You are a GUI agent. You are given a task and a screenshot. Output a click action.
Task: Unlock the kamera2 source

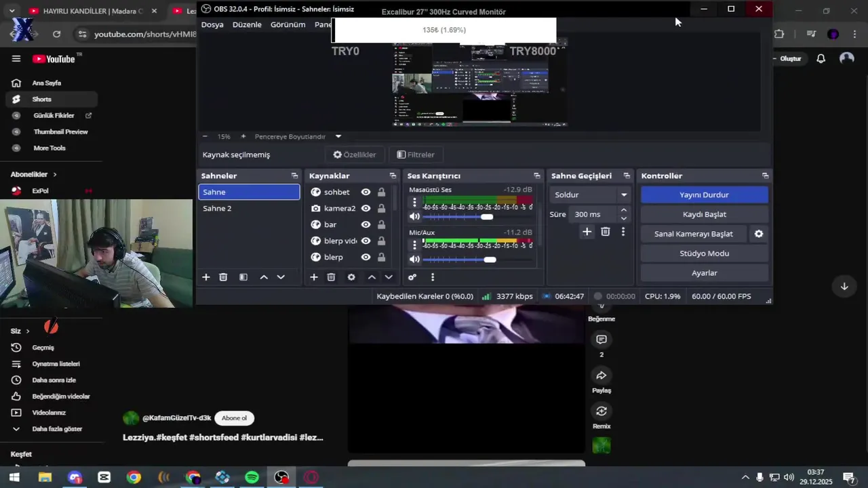[381, 208]
